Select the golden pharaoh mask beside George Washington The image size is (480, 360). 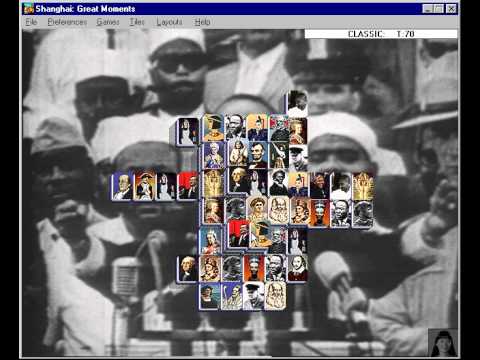[214, 183]
